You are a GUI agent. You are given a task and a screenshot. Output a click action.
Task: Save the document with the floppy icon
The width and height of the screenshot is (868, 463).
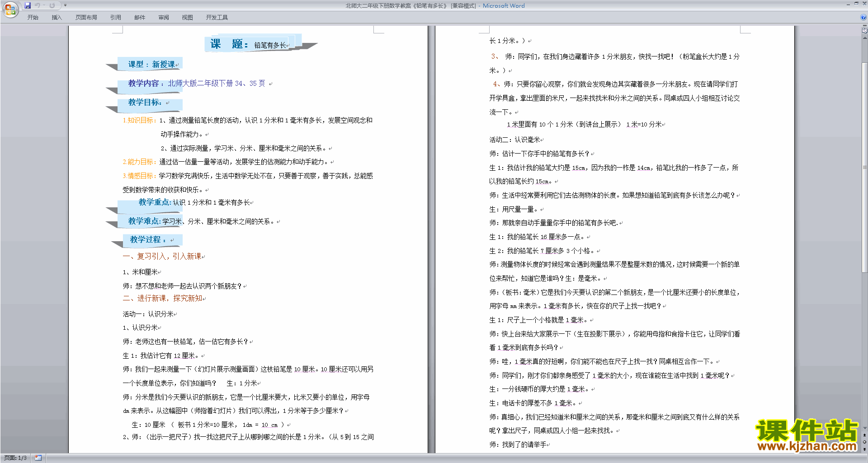click(x=28, y=5)
